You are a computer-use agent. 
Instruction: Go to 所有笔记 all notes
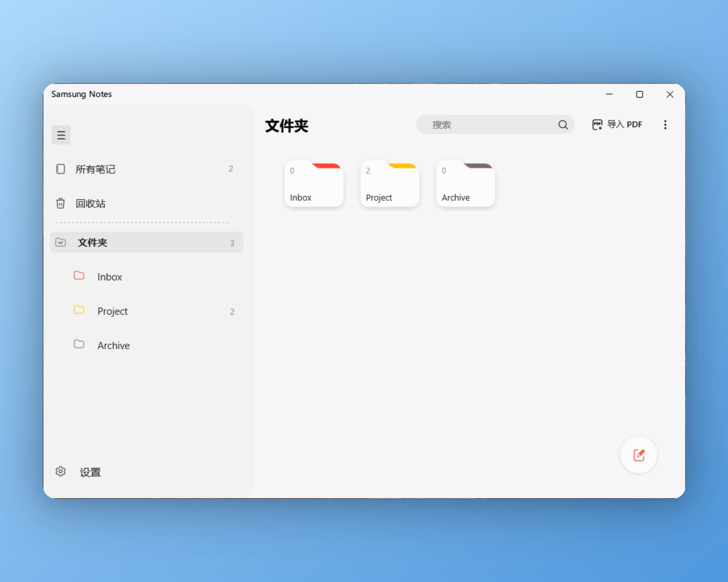[95, 169]
